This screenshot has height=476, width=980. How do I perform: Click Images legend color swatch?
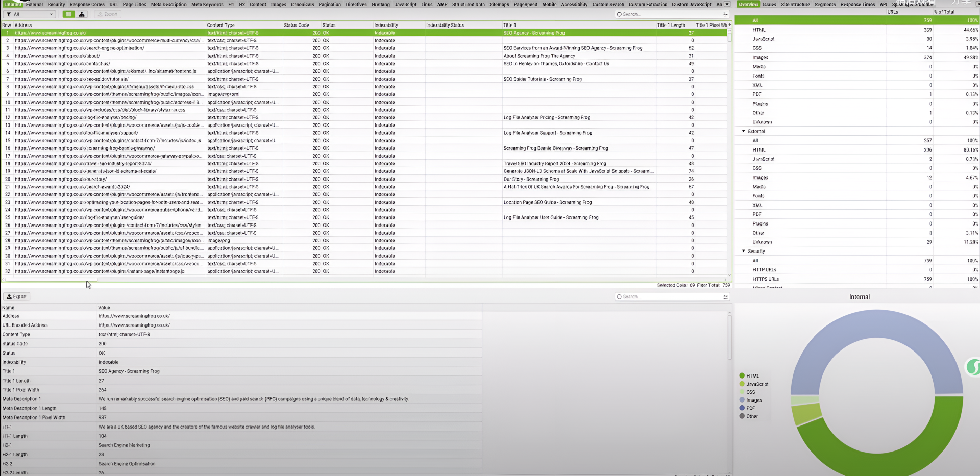coord(742,400)
